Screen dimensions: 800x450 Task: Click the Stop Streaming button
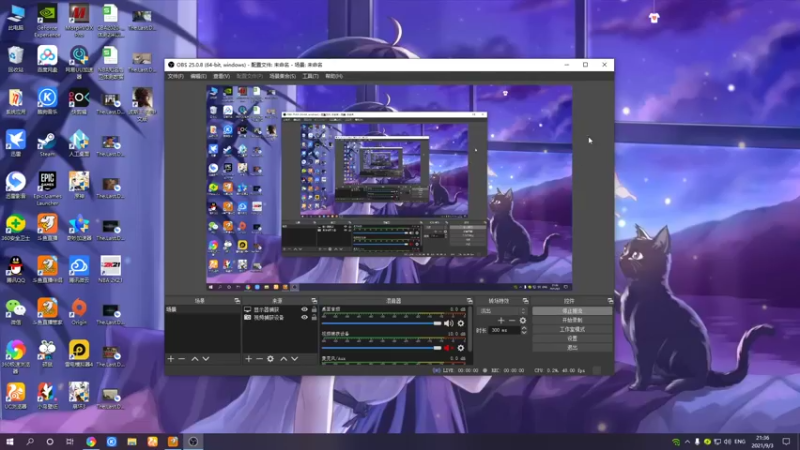[572, 311]
